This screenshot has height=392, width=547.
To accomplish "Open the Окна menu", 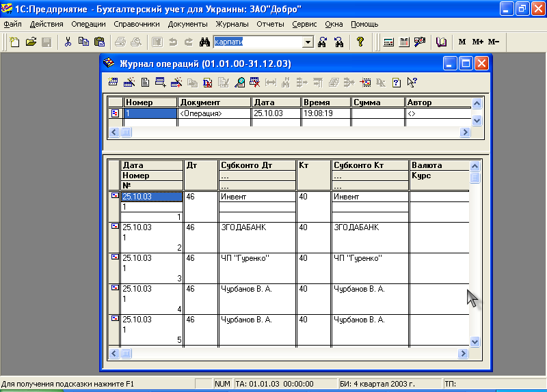I will [x=334, y=24].
